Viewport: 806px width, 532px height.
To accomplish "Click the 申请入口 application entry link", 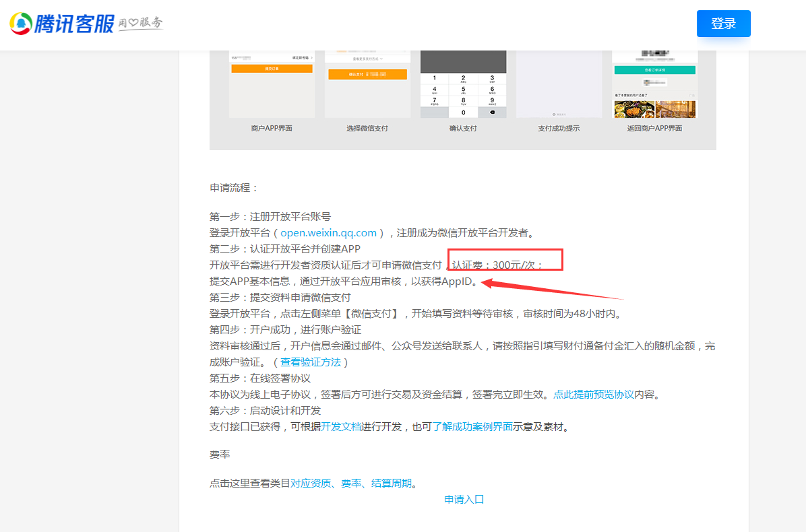I will click(464, 500).
